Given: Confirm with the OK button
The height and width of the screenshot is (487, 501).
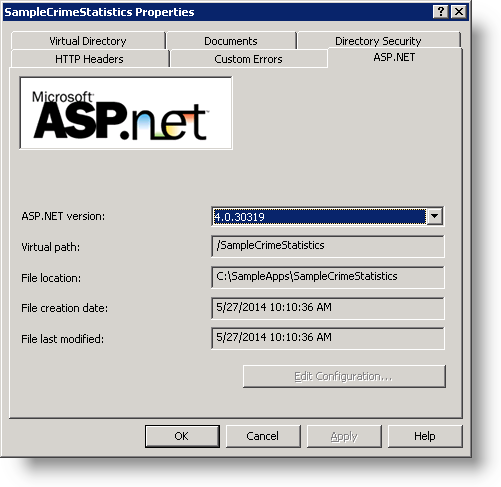Looking at the screenshot, I should pos(182,436).
